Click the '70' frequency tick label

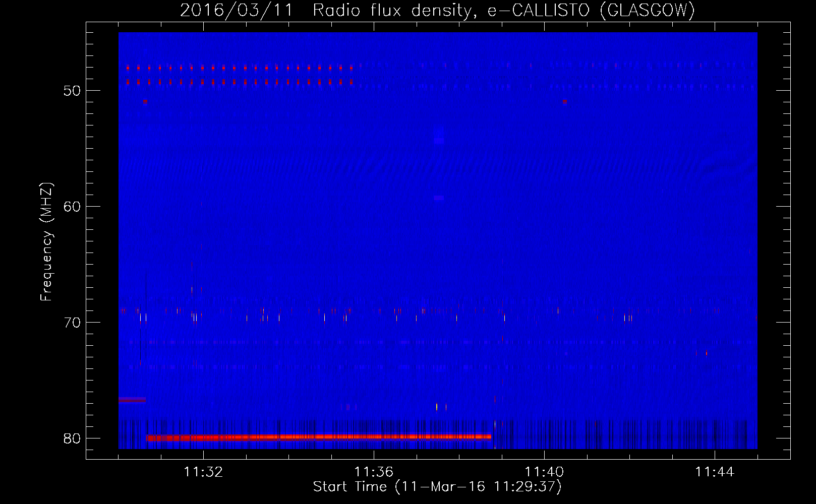click(x=72, y=323)
